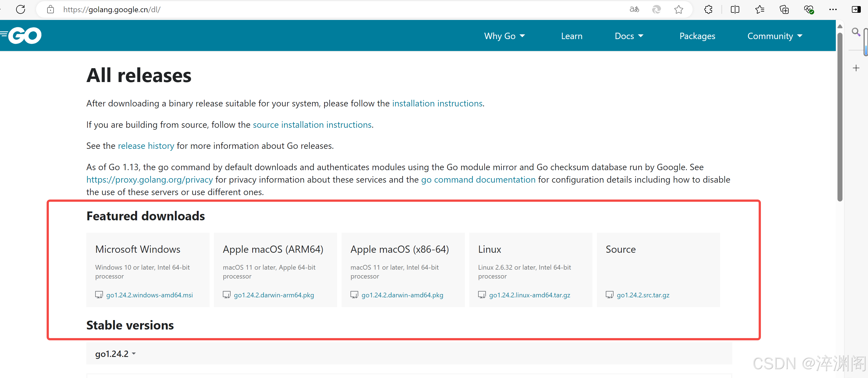Expand the Why Go dropdown menu
This screenshot has width=868, height=378.
[x=504, y=36]
